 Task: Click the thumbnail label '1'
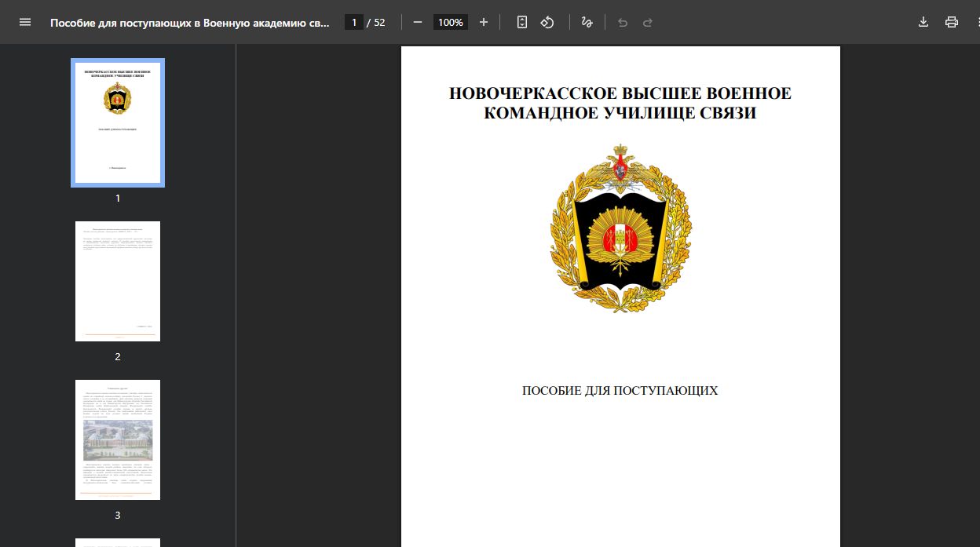[118, 198]
